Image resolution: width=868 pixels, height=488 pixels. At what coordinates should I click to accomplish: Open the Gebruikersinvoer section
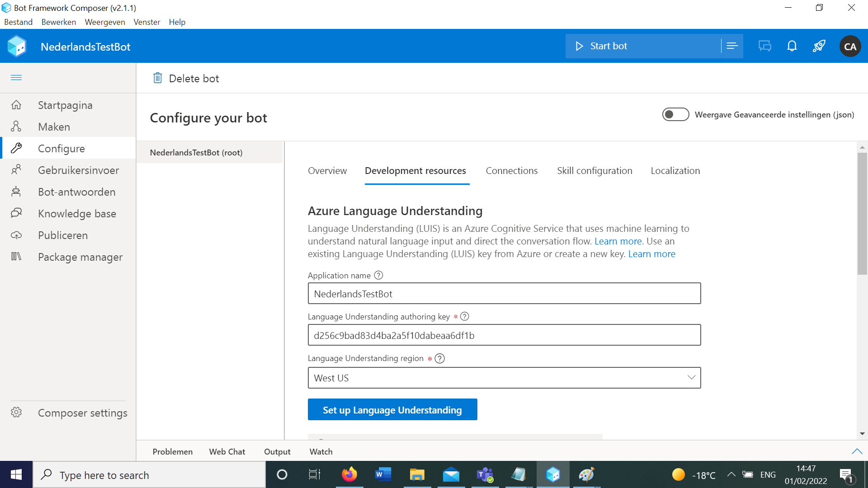[x=78, y=170]
